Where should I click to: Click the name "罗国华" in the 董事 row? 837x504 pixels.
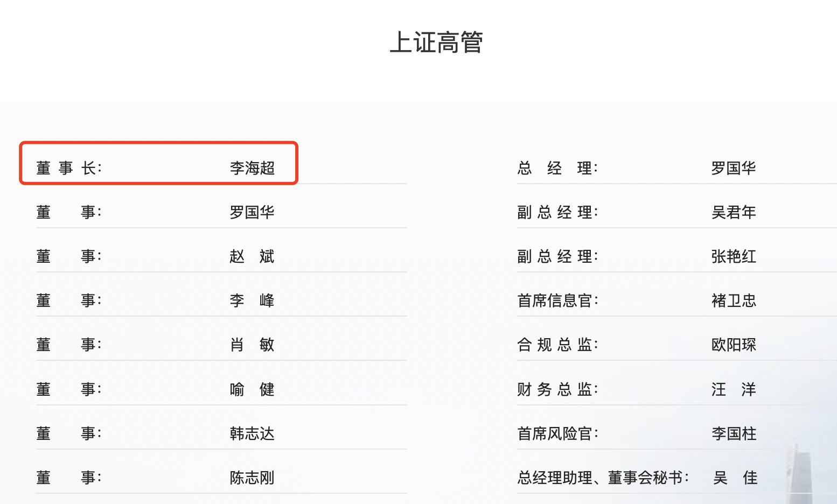[x=252, y=212]
